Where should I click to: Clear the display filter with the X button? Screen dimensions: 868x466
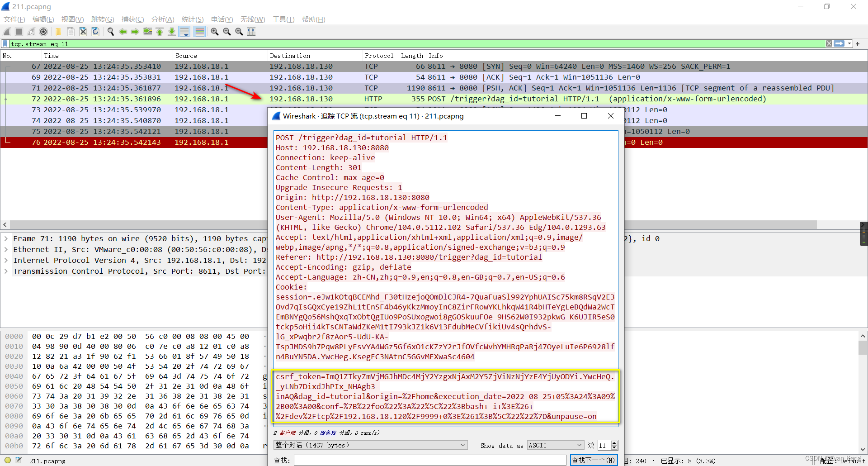point(829,44)
